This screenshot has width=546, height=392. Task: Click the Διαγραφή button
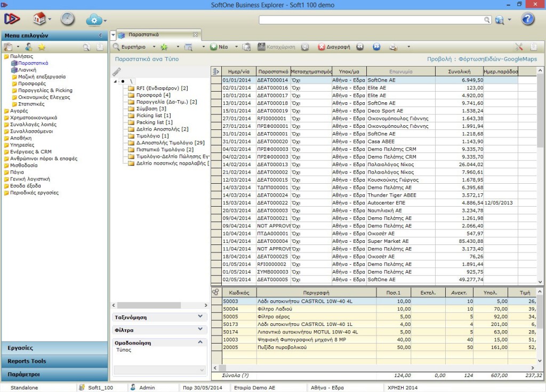pos(334,47)
